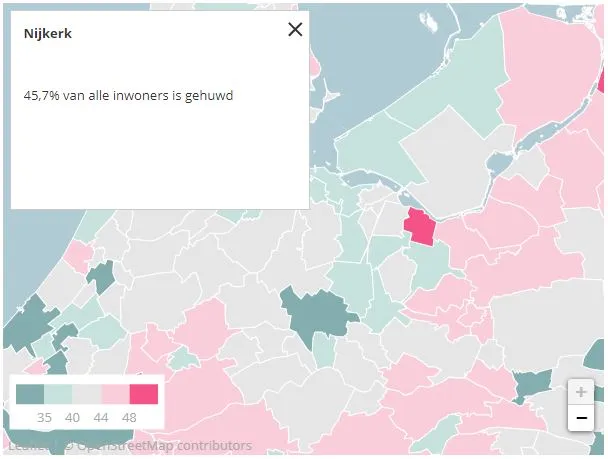The width and height of the screenshot is (608, 459).
Task: Choose the light pink legend swatch
Action: [x=115, y=394]
